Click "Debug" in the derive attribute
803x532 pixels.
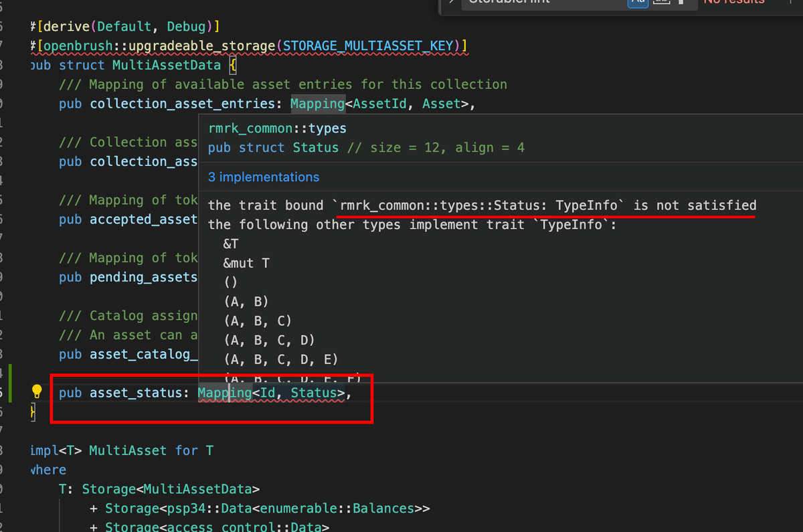(186, 27)
